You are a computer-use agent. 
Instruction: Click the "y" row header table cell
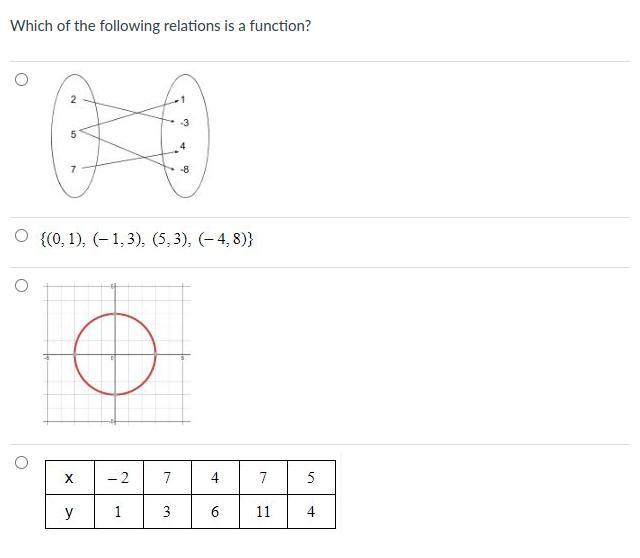(x=69, y=512)
